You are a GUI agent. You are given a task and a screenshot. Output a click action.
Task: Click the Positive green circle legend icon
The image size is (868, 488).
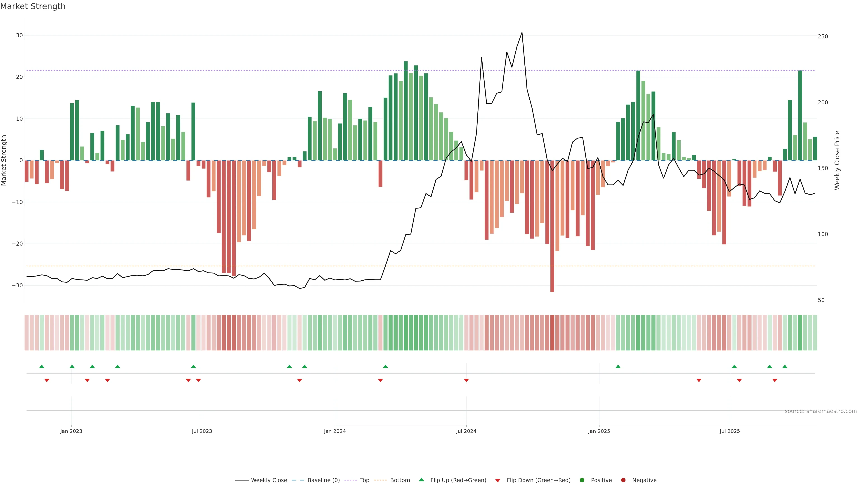(582, 480)
